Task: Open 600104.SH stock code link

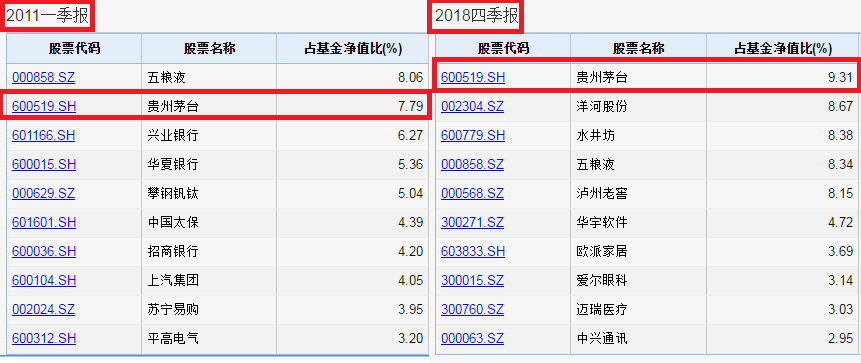Action: pos(43,281)
